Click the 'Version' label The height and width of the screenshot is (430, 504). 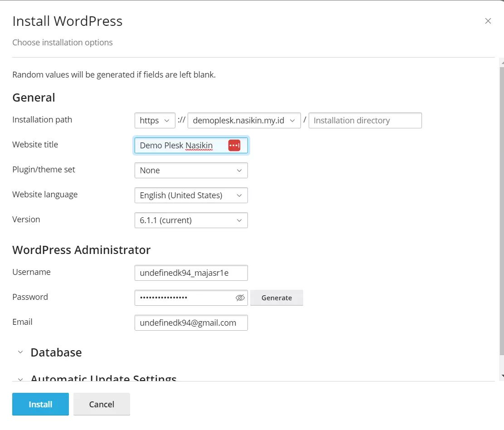point(26,220)
